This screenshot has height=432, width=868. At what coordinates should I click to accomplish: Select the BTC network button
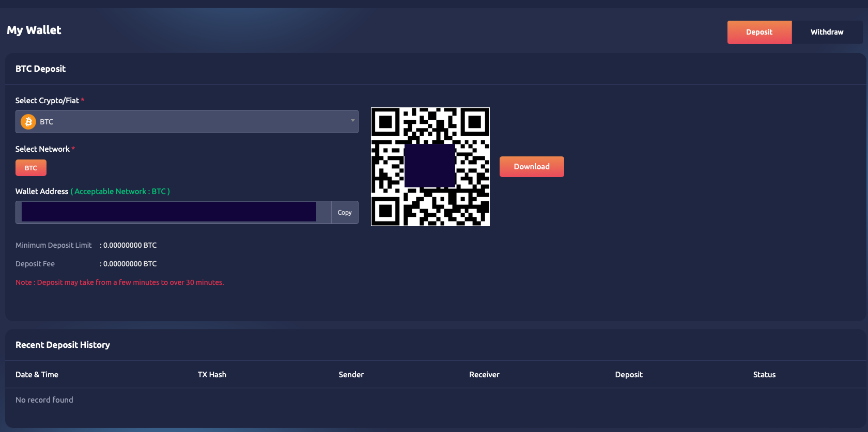point(31,168)
